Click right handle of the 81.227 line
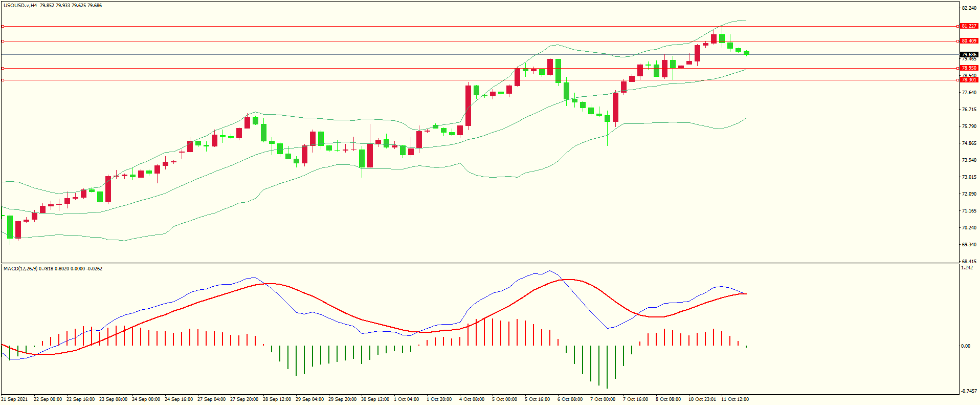This screenshot has height=405, width=980. click(957, 26)
